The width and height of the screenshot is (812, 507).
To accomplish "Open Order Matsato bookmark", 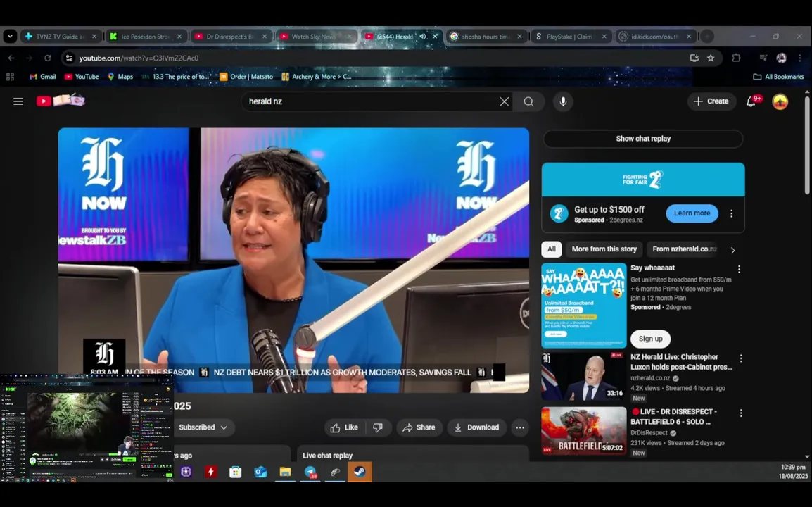I will [x=246, y=77].
